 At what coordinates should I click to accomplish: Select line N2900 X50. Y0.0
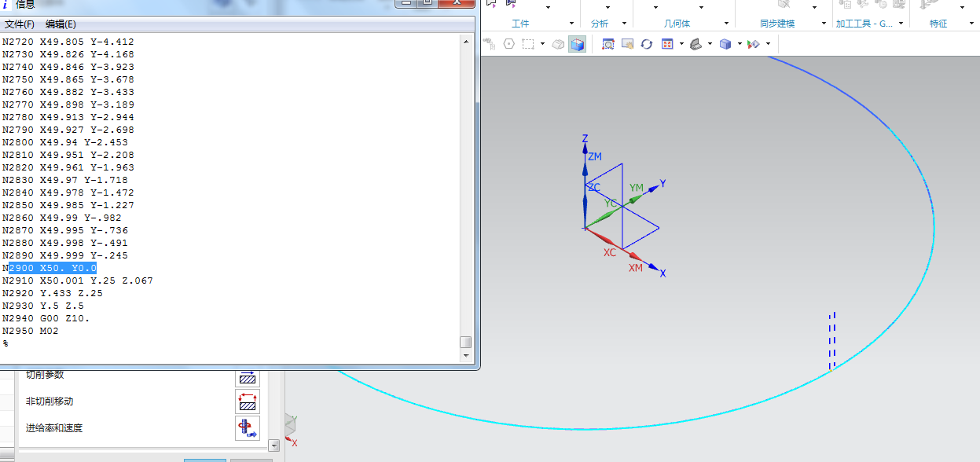coord(50,268)
